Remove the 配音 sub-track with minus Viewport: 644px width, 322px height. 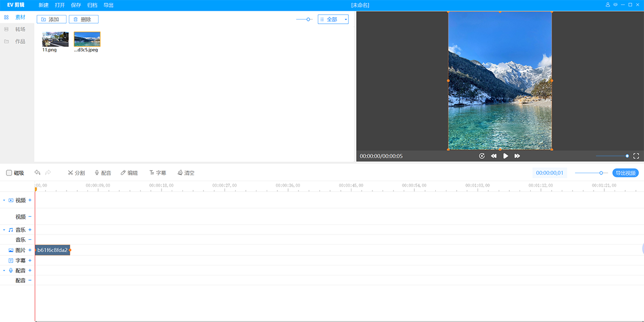(30, 280)
